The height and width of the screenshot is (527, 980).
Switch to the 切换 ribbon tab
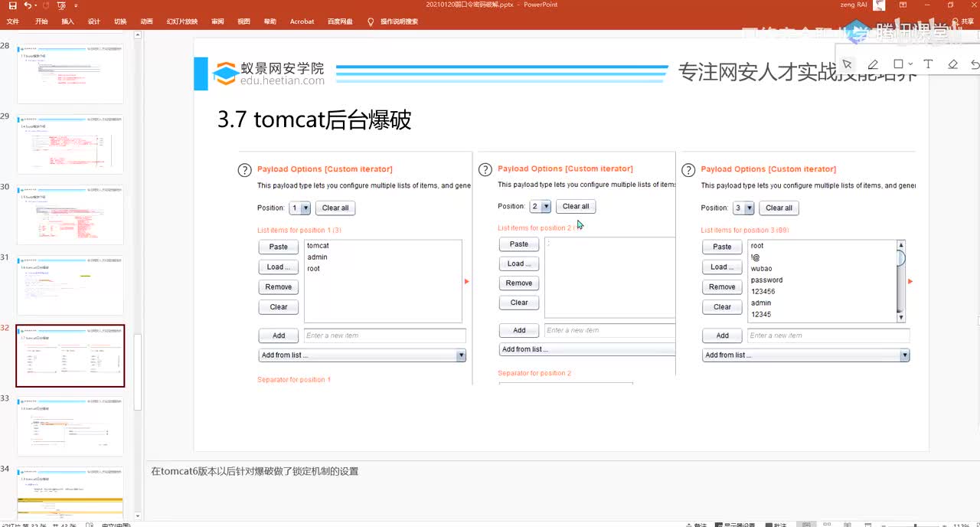point(120,21)
